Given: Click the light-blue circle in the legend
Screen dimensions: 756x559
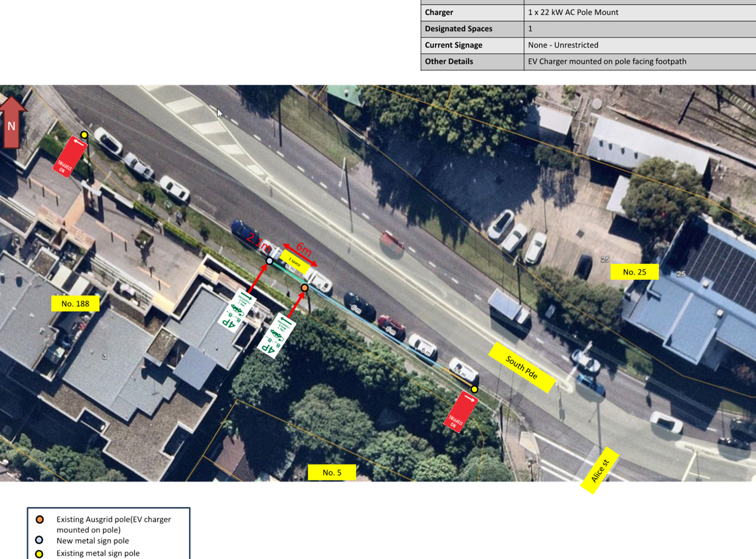Looking at the screenshot, I should coord(39,540).
